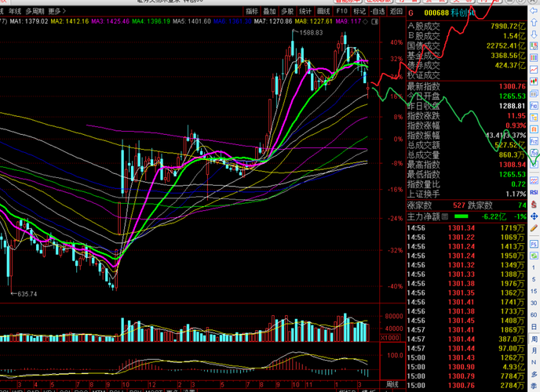Click the green refresh icon in sidebar
This screenshot has height=392, width=540.
tap(534, 256)
